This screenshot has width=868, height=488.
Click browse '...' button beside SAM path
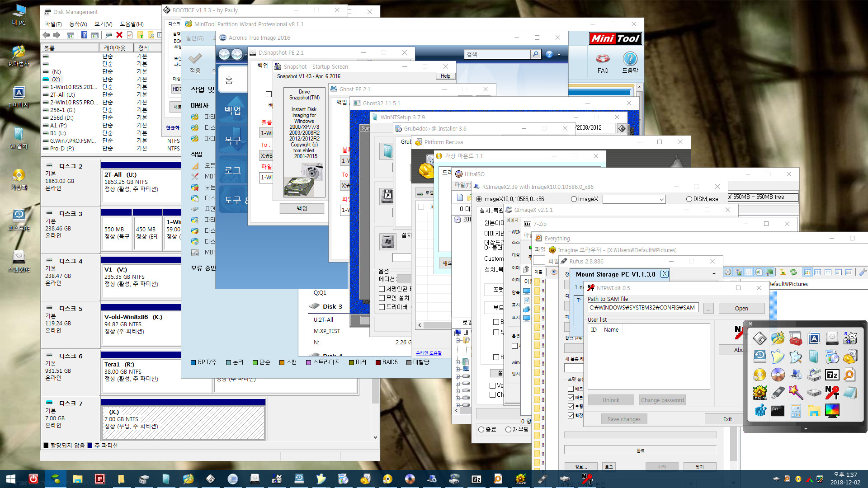[x=708, y=308]
